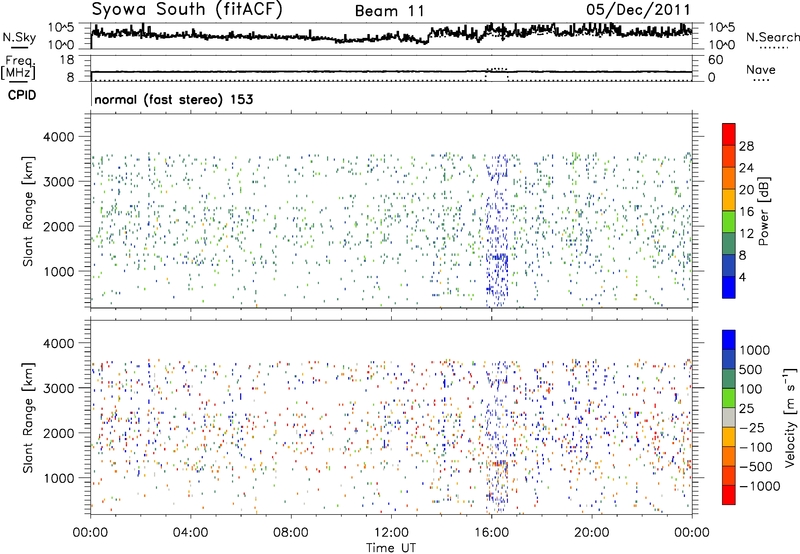Click the orange 16:00 echo band in velocity panel

tap(497, 464)
